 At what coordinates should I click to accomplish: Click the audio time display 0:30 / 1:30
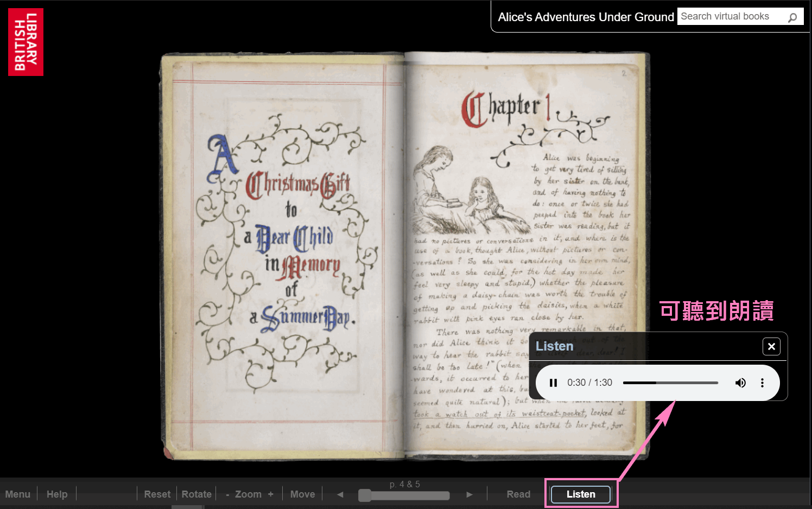click(589, 383)
